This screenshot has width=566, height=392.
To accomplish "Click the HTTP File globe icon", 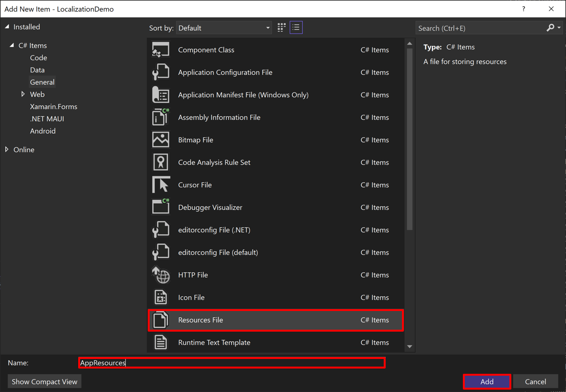I will (x=161, y=275).
